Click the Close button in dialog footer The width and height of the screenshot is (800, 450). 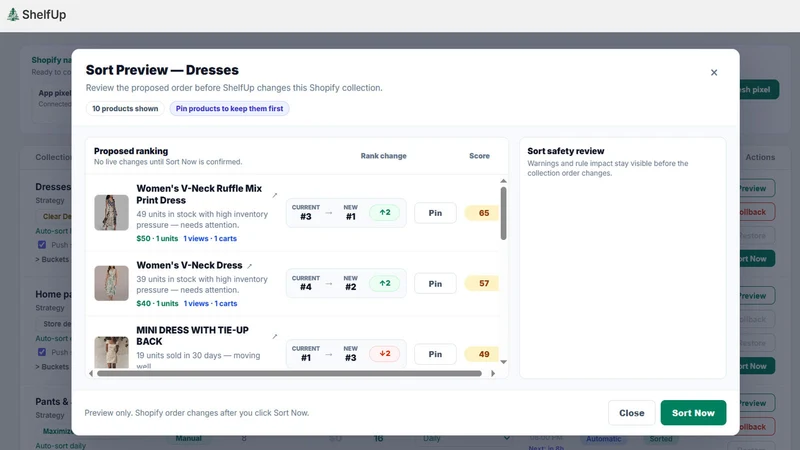click(x=632, y=413)
